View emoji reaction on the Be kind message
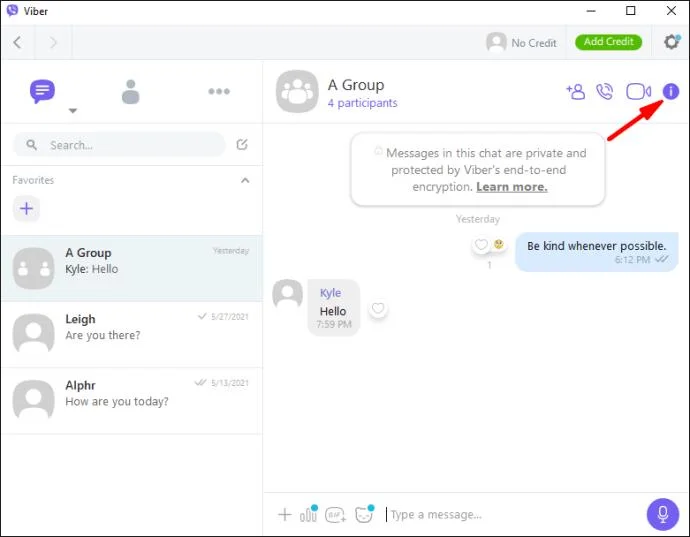This screenshot has height=537, width=690. (x=499, y=244)
